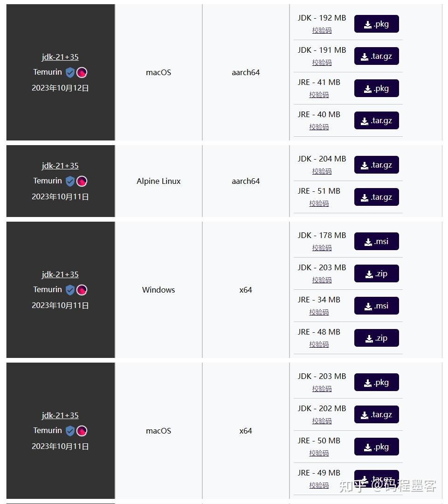Image resolution: width=448 pixels, height=504 pixels.
Task: Click the blue shield badge in Windows x64 row
Action: tap(70, 290)
